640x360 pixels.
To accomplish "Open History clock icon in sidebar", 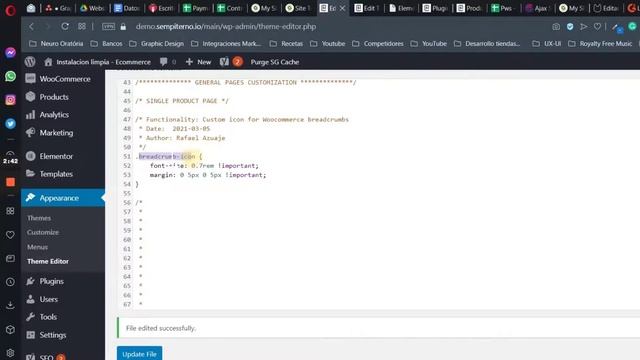I will 10,282.
